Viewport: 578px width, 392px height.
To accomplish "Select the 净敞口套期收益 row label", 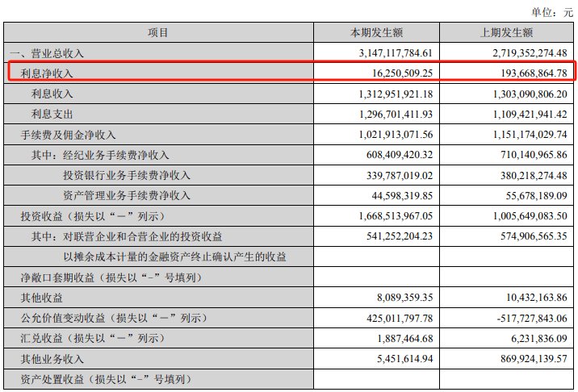I will click(x=111, y=277).
